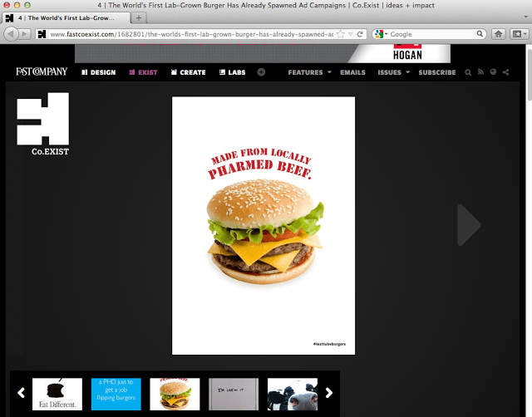
Task: Expand the Issues dropdown menu
Action: click(x=393, y=72)
